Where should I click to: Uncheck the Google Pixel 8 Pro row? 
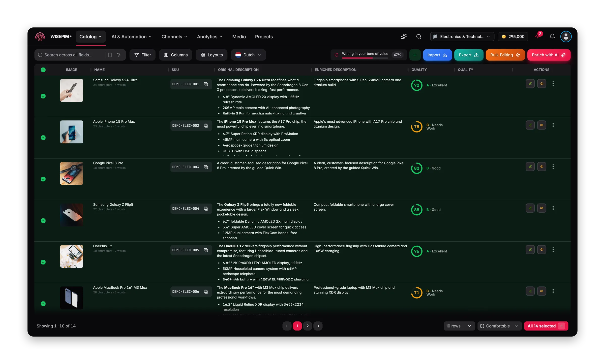point(43,179)
